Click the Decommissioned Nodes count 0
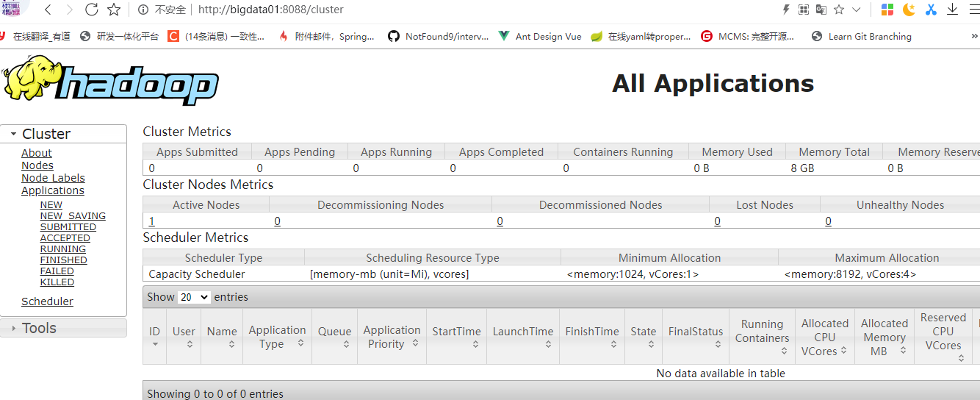 500,221
